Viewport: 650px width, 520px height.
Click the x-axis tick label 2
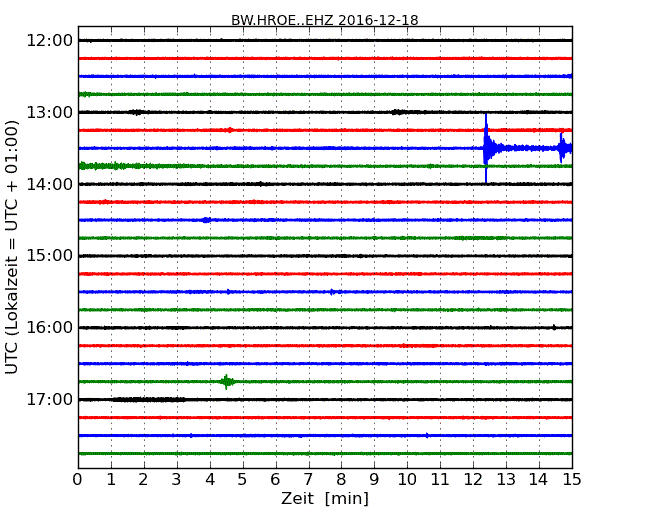tap(143, 480)
